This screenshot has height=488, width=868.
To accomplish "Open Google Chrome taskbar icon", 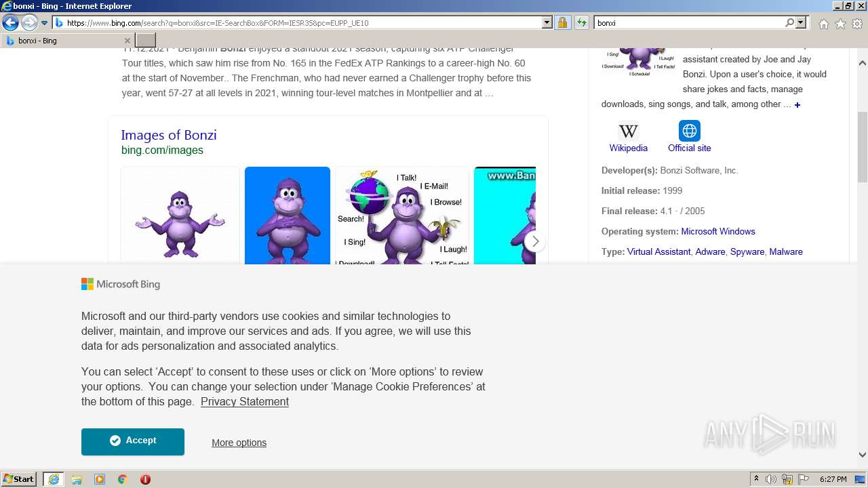I will (x=123, y=479).
